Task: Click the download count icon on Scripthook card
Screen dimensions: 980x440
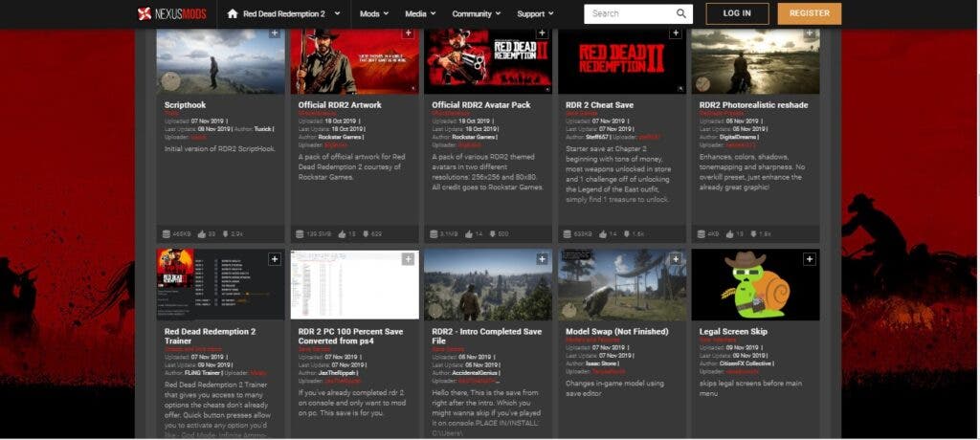Action: pyautogui.click(x=224, y=233)
